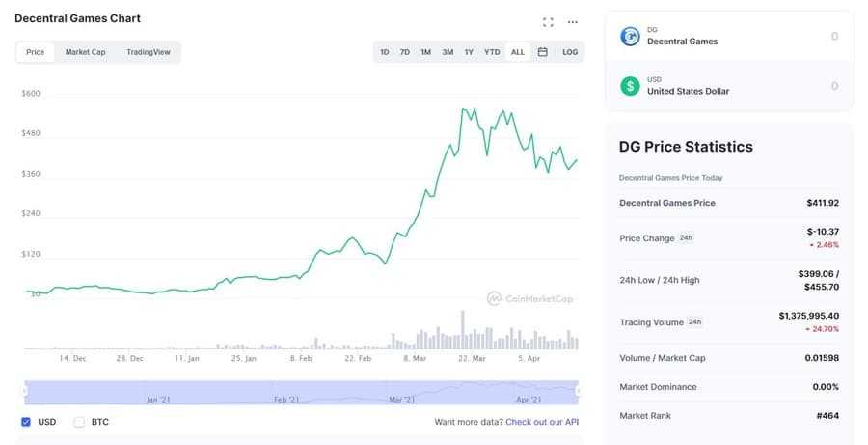Image resolution: width=868 pixels, height=445 pixels.
Task: Uncheck the USD checkbox
Action: 26,422
